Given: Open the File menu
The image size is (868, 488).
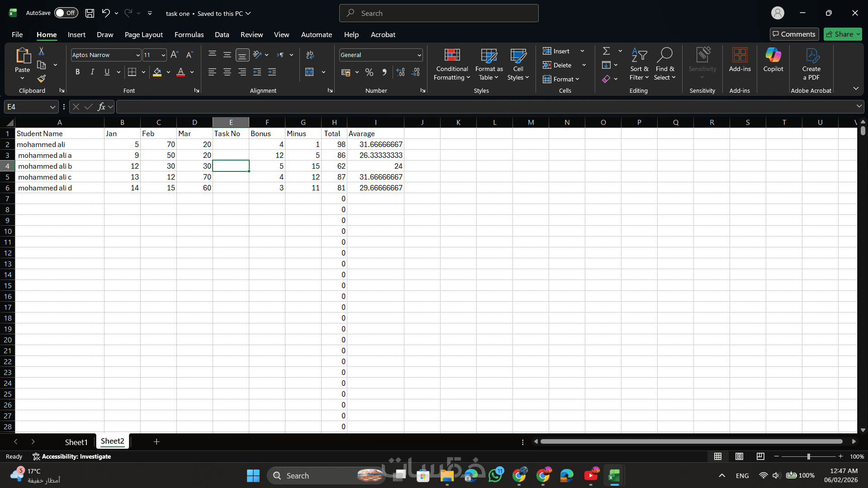Looking at the screenshot, I should click(x=17, y=35).
